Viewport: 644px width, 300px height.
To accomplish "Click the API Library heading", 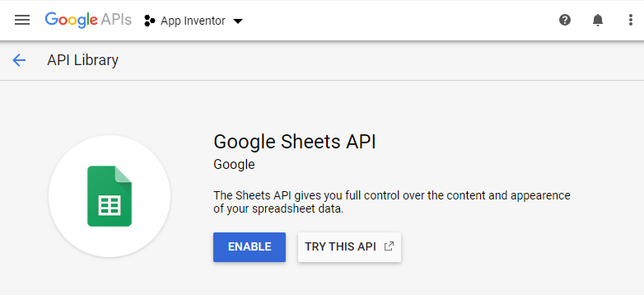I will [x=82, y=60].
